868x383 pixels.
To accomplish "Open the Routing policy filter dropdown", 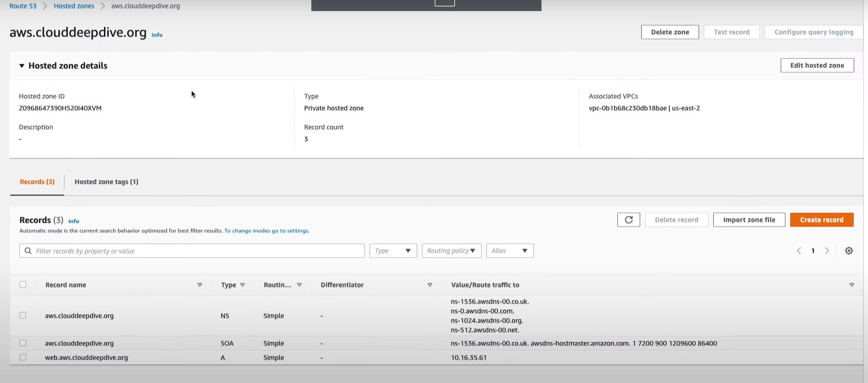I will click(x=451, y=251).
